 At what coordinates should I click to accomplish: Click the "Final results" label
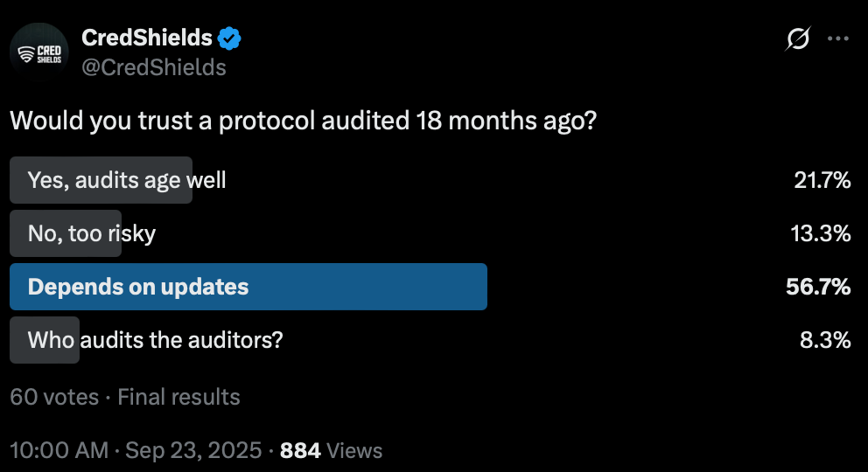[x=178, y=397]
